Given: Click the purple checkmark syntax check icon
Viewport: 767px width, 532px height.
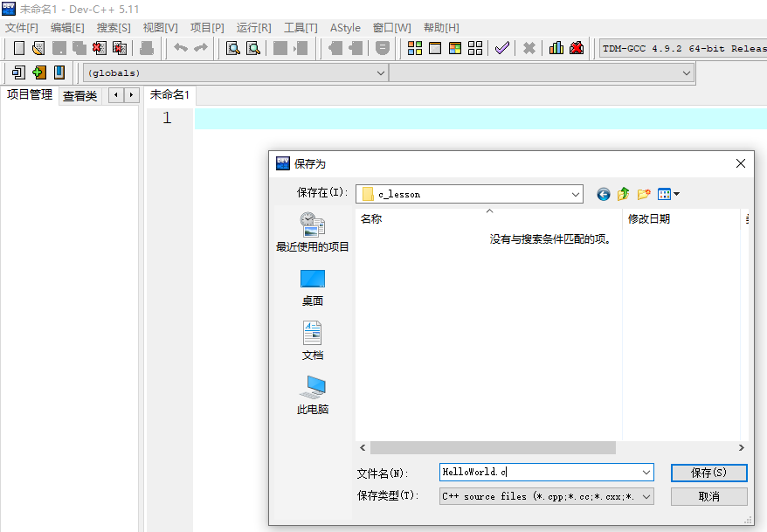Looking at the screenshot, I should pyautogui.click(x=501, y=48).
